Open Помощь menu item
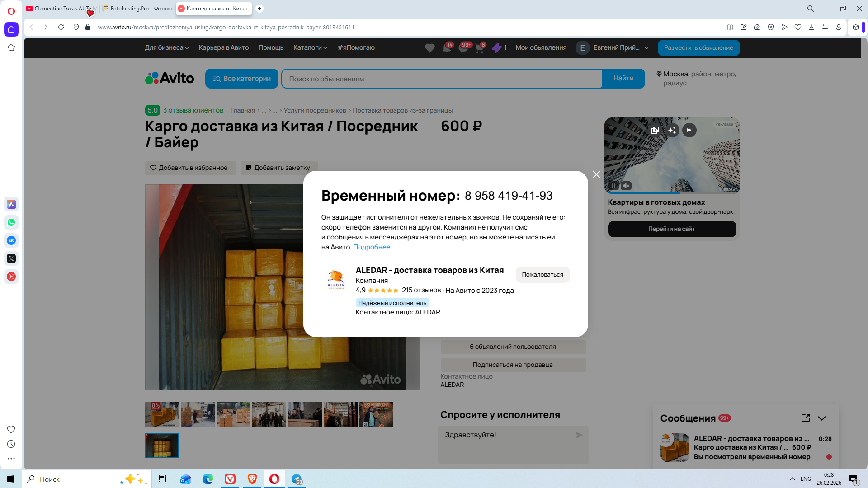This screenshot has width=868, height=488. (x=271, y=48)
